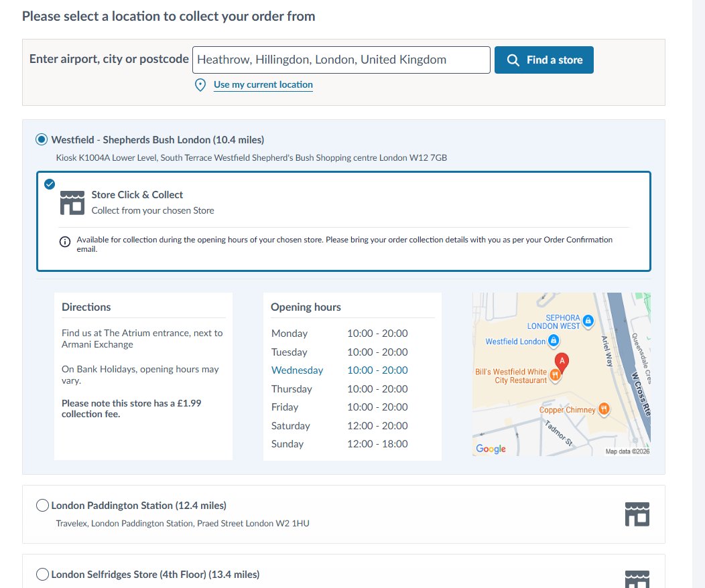The height and width of the screenshot is (588, 705).
Task: Click the Use my current location link
Action: tap(263, 84)
